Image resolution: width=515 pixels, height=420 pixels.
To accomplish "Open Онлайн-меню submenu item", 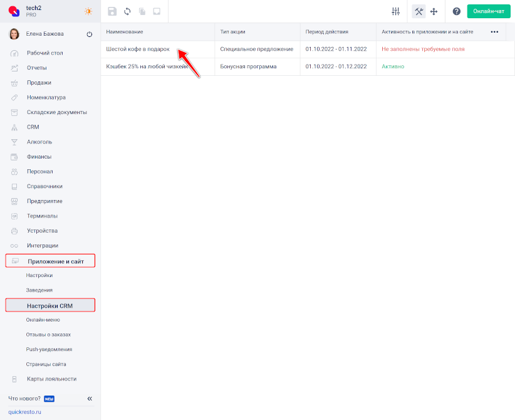I will pyautogui.click(x=43, y=320).
